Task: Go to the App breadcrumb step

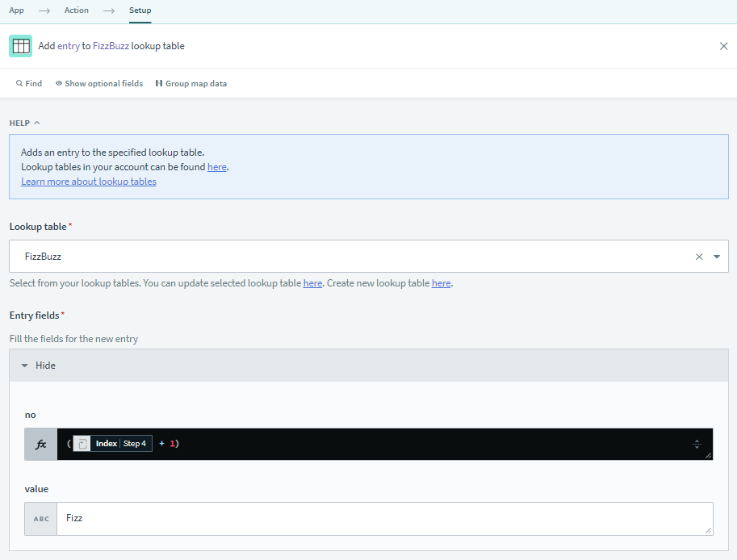Action: pos(16,10)
